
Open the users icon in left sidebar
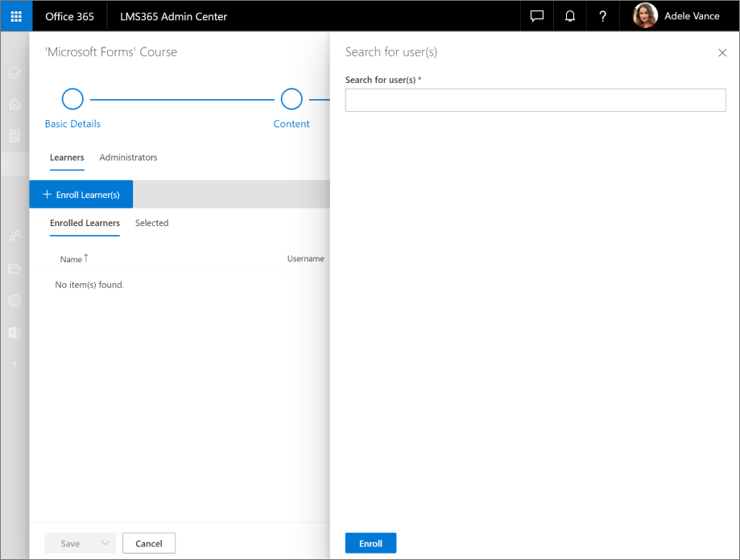click(x=14, y=237)
